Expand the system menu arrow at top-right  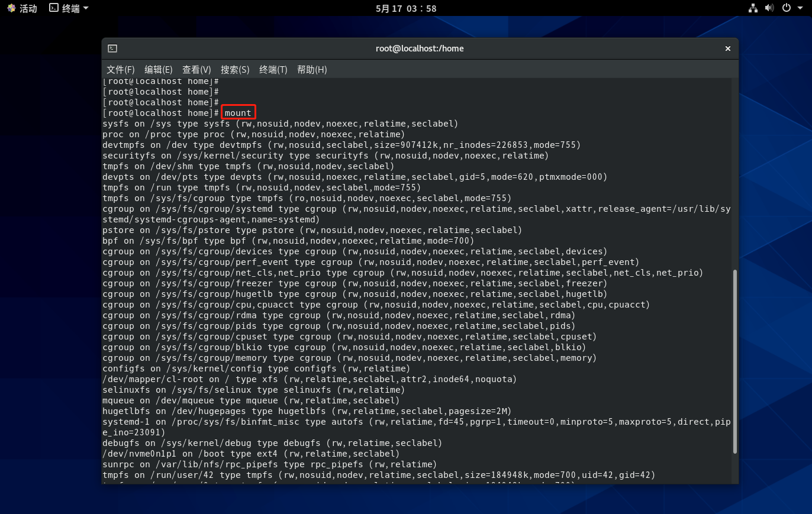(800, 8)
